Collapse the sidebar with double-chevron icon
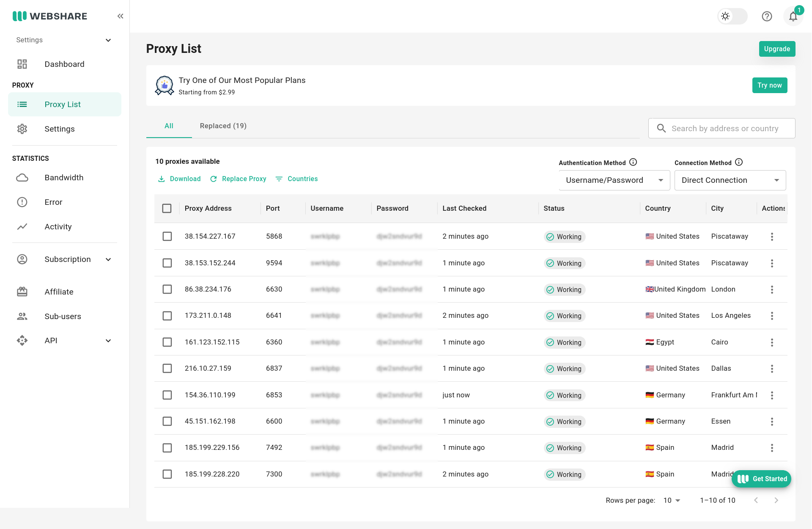Screen dimensions: 812x529 [120, 16]
